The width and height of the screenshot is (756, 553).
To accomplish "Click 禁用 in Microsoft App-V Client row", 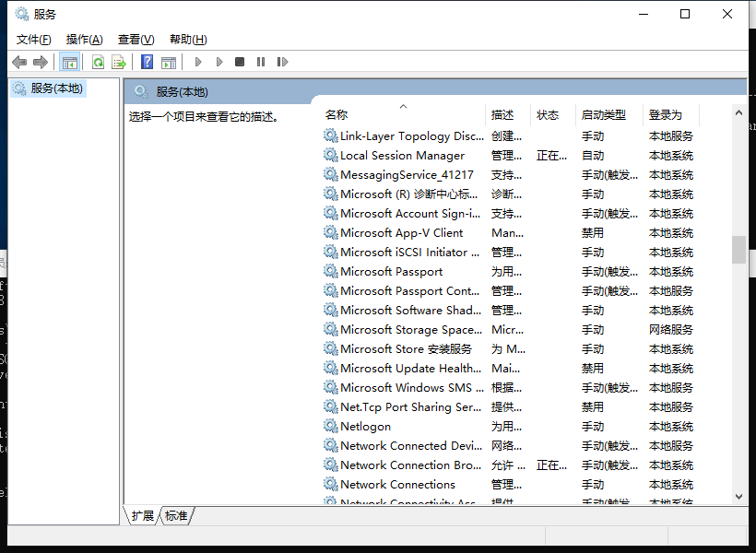I will [593, 233].
